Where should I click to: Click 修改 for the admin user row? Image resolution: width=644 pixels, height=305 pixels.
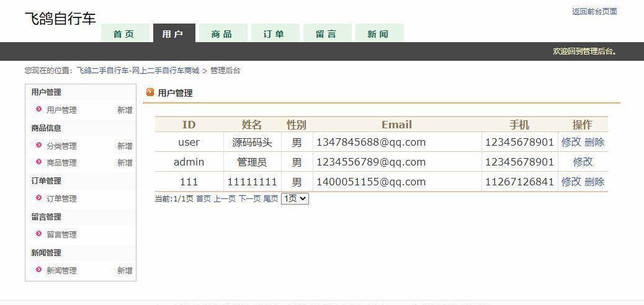tap(583, 162)
